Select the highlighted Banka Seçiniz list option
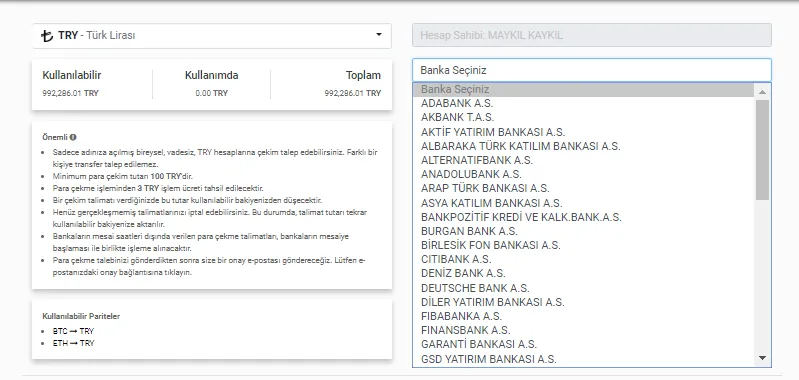 [x=583, y=90]
